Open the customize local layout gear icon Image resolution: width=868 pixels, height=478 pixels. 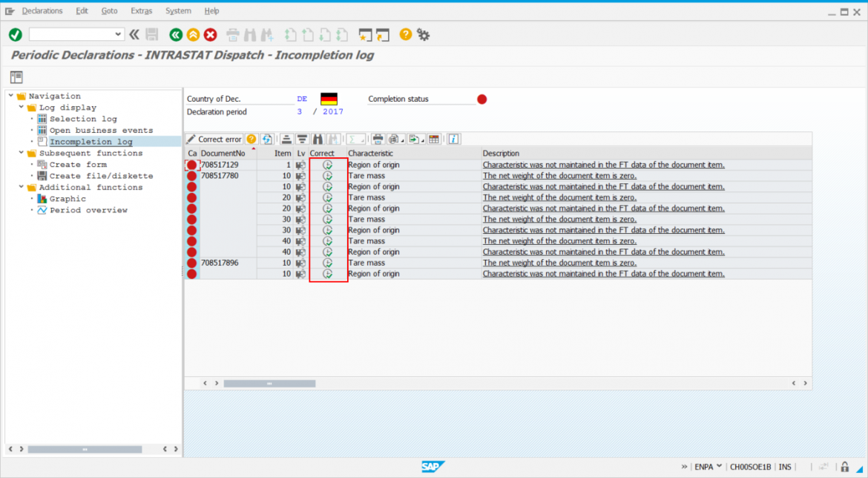[x=423, y=34]
